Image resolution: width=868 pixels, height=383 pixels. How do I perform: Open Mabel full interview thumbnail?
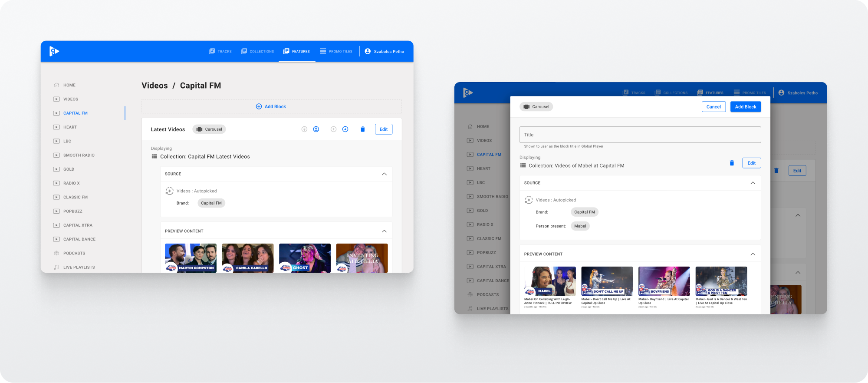point(550,281)
